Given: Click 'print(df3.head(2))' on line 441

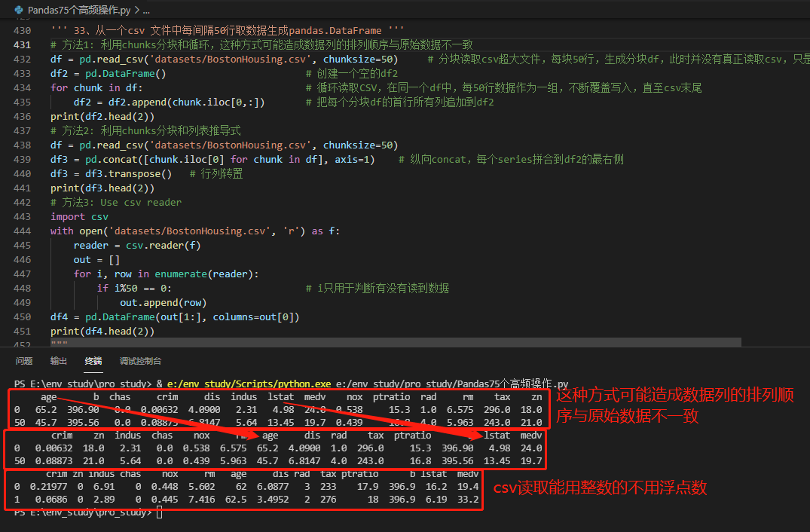Looking at the screenshot, I should click(x=102, y=188).
